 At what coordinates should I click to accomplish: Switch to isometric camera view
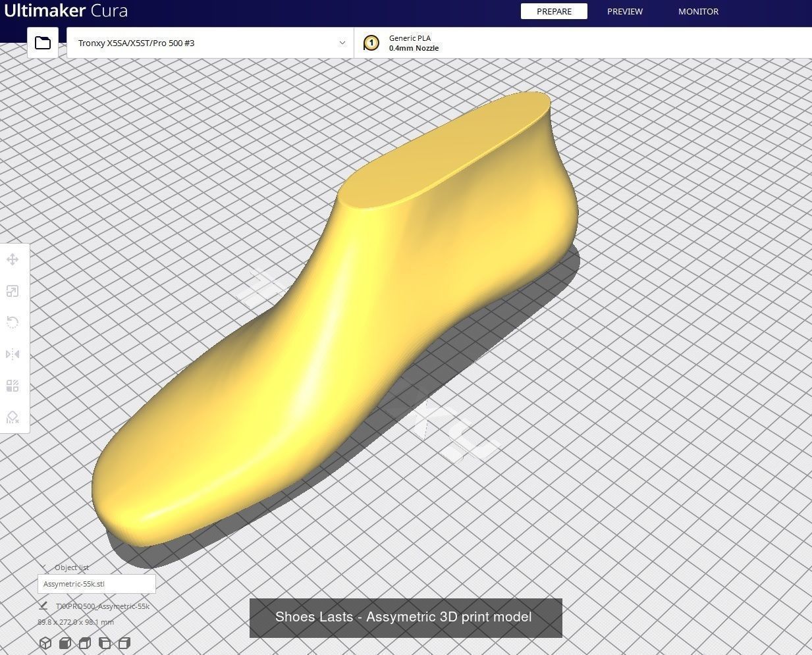45,643
